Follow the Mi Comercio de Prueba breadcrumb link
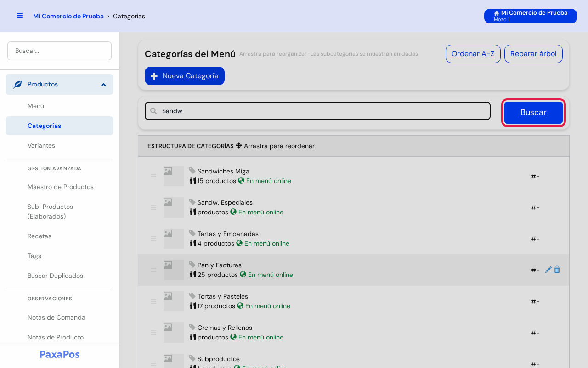Screen dimensions: 588x368 (68, 16)
